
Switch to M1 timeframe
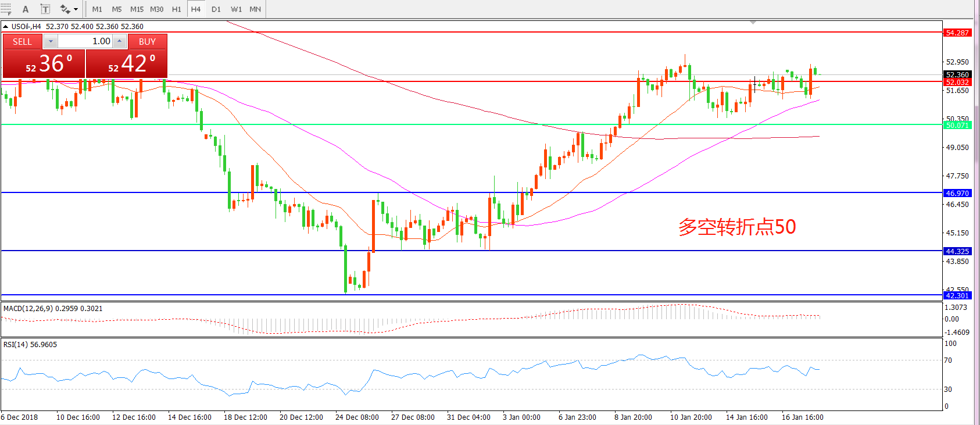(97, 9)
